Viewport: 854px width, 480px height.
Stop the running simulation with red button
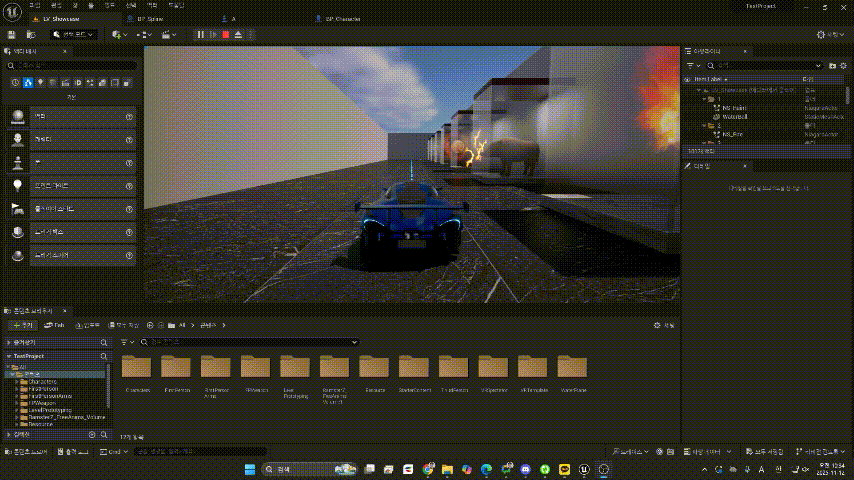225,34
